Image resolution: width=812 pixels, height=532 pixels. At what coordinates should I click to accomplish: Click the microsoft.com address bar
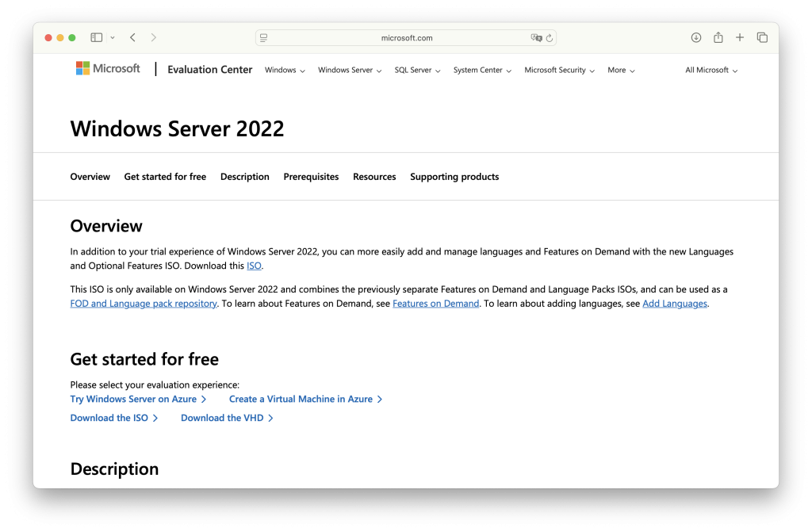click(x=406, y=38)
